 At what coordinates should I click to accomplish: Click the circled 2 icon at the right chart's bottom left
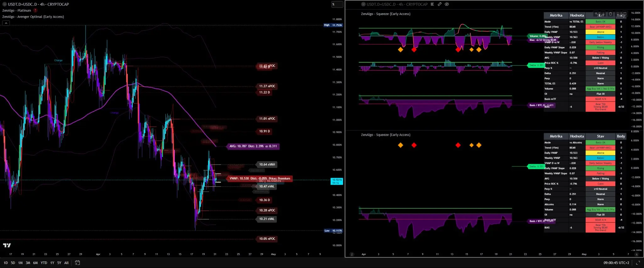352,254
